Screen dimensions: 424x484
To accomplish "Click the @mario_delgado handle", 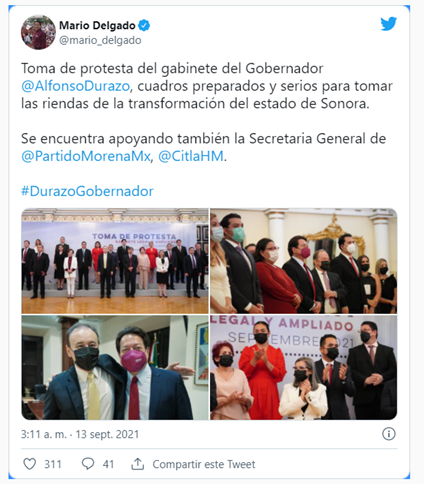I will click(100, 40).
